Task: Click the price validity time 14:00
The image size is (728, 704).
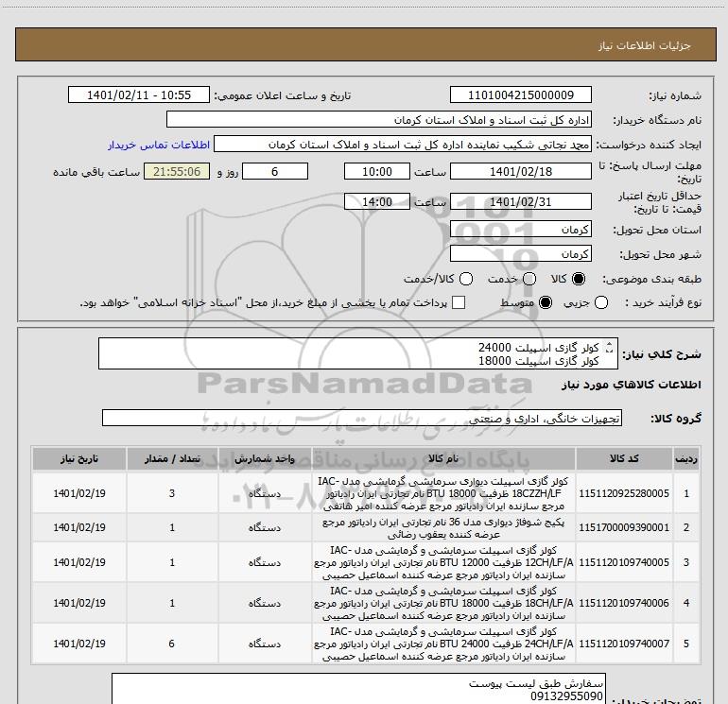Action: coord(377,202)
